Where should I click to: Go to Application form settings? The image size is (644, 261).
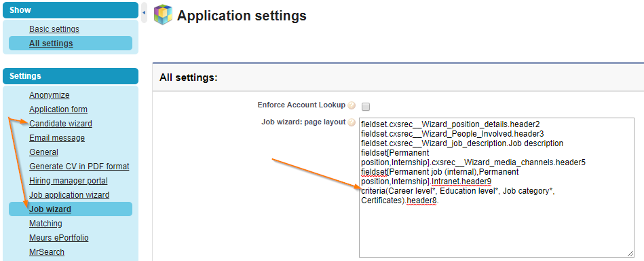58,109
